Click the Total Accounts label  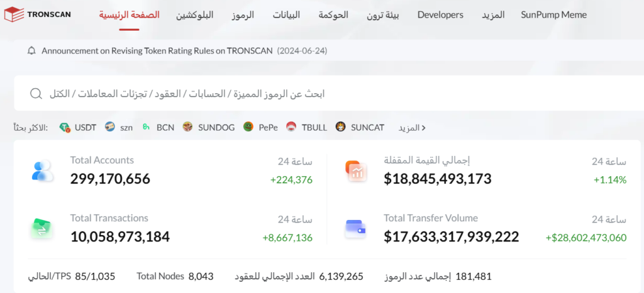pyautogui.click(x=102, y=160)
